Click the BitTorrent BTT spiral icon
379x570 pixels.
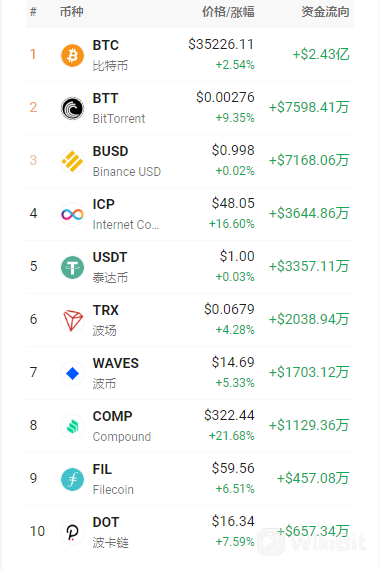click(x=72, y=108)
